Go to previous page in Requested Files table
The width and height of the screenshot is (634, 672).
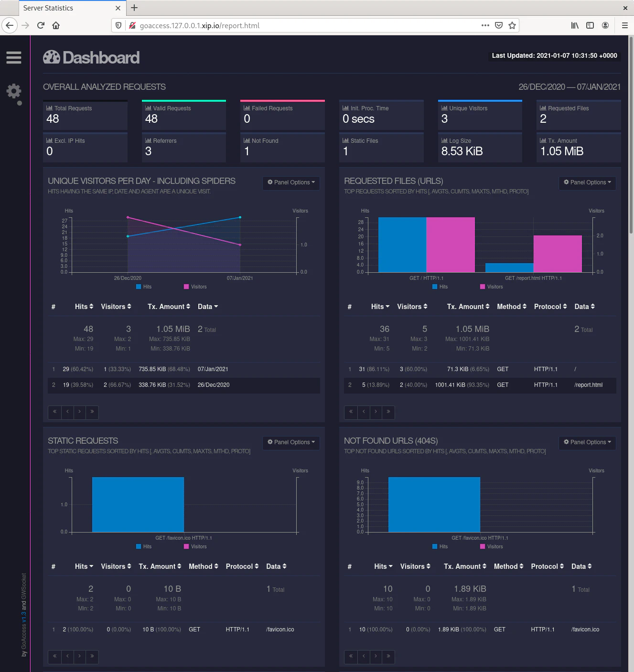(x=364, y=412)
